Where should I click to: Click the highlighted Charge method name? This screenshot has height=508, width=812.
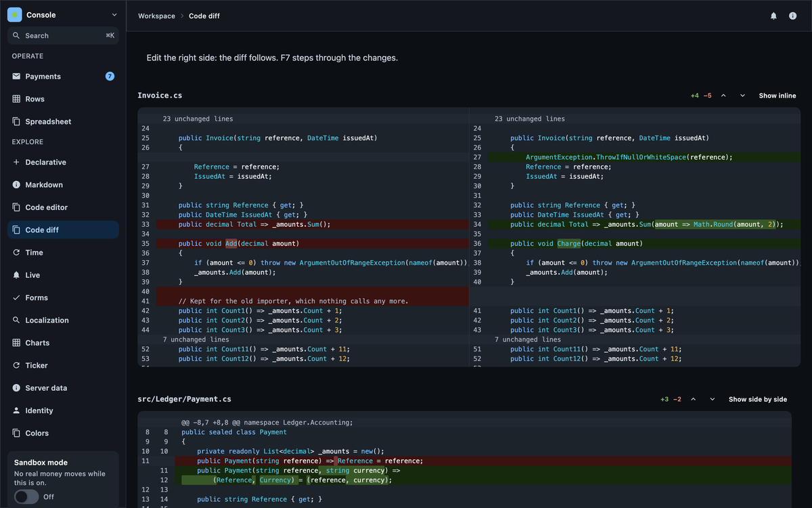click(568, 243)
